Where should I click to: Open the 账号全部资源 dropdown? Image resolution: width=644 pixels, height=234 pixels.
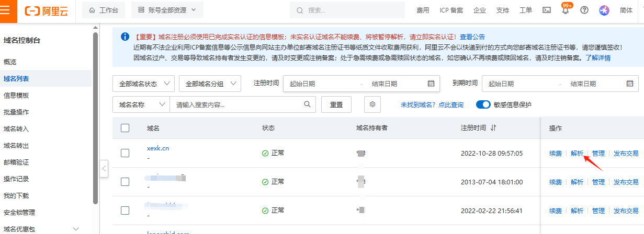pos(167,10)
